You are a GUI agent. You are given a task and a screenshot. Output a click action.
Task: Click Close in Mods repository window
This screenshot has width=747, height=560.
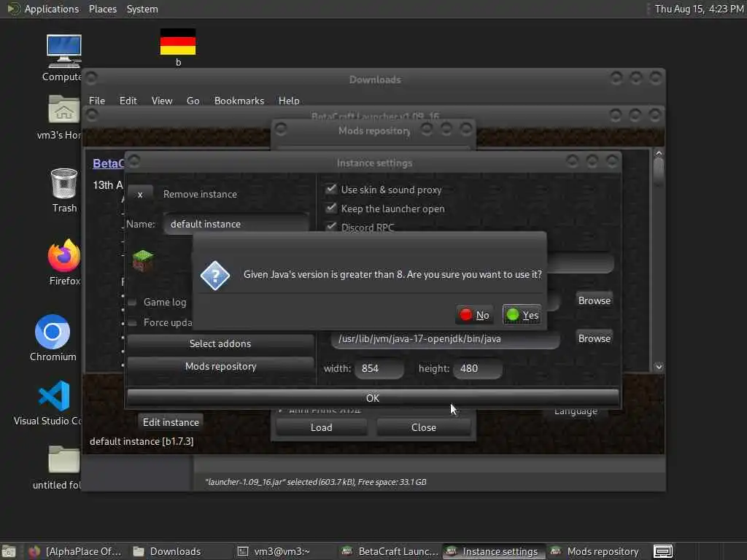click(424, 427)
